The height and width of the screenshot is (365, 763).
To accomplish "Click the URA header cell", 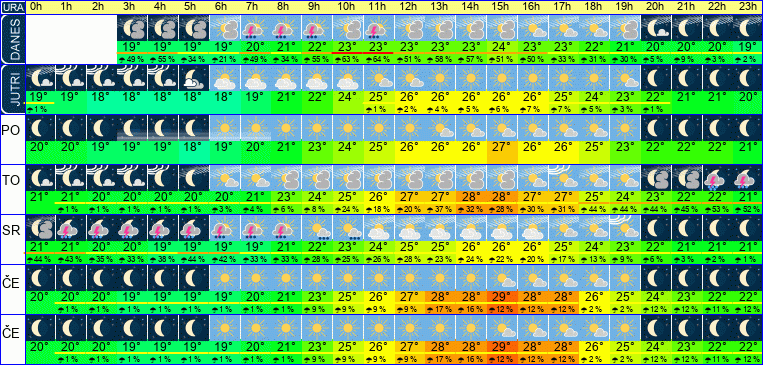I will (12, 7).
